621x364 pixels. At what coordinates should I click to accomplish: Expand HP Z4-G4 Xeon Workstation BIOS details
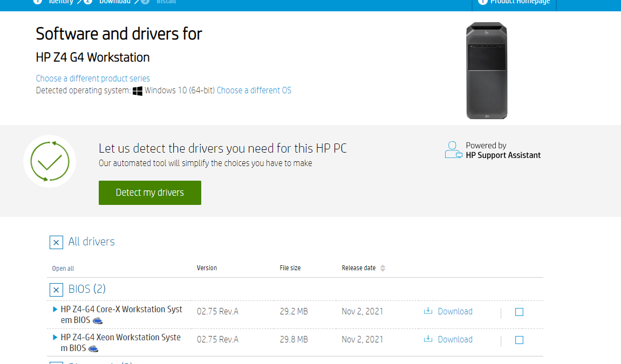click(x=55, y=338)
